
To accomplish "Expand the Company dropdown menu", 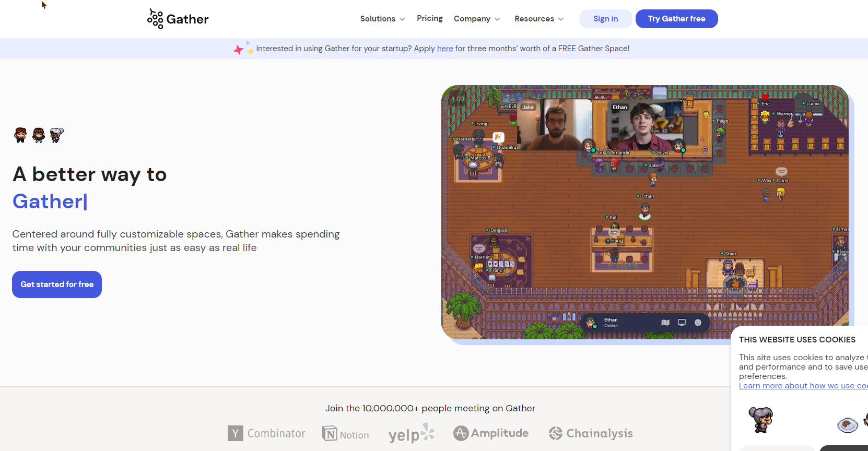I will coord(477,19).
